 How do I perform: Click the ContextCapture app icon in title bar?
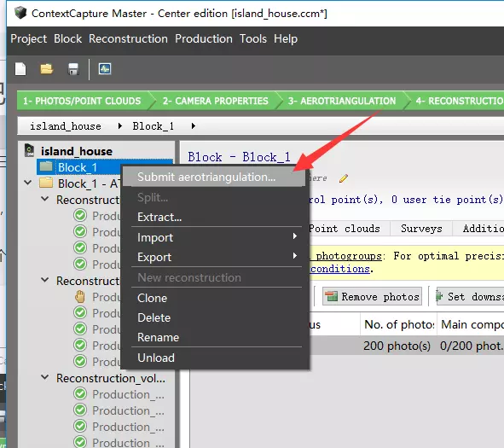coord(20,13)
